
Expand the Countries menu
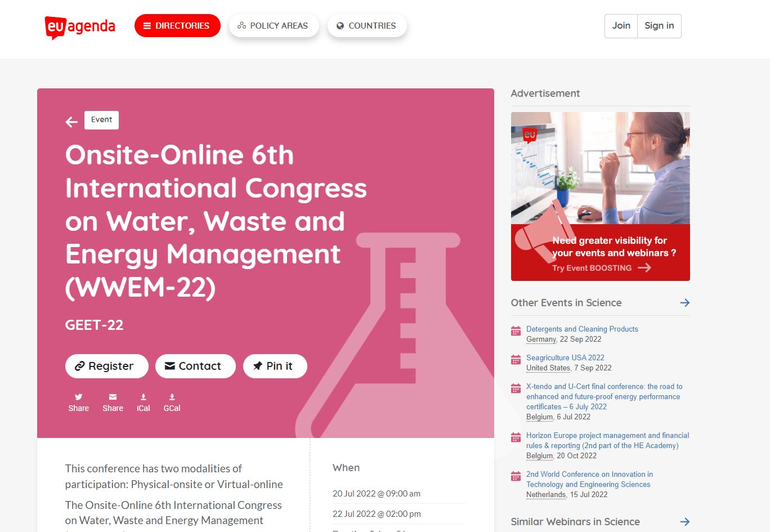click(x=367, y=26)
